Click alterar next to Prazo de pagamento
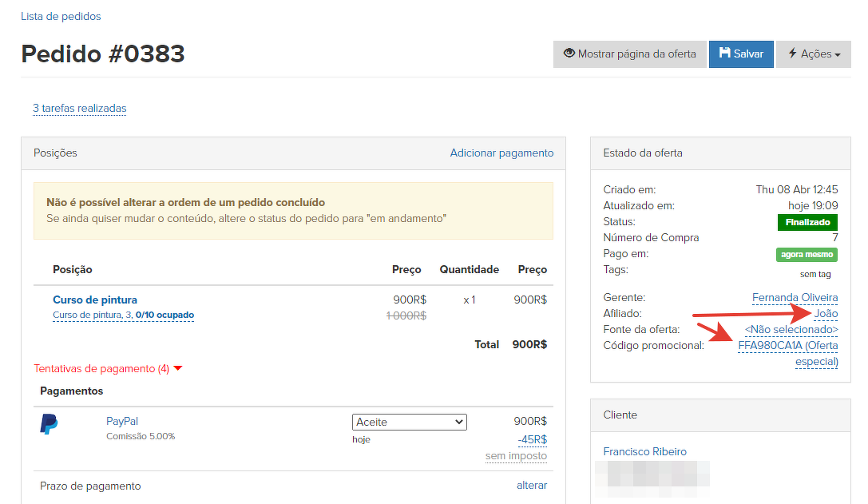Viewport: 868px width, 504px height. 532,486
